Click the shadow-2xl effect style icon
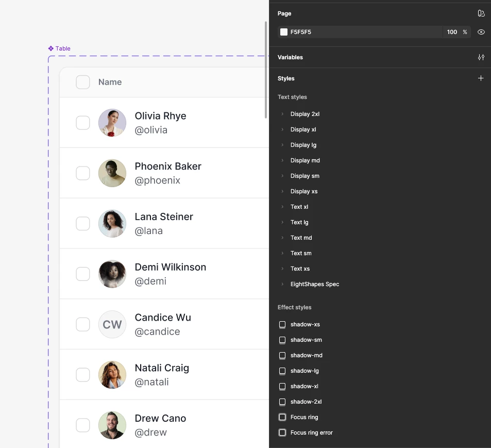This screenshot has width=491, height=448. pos(282,402)
